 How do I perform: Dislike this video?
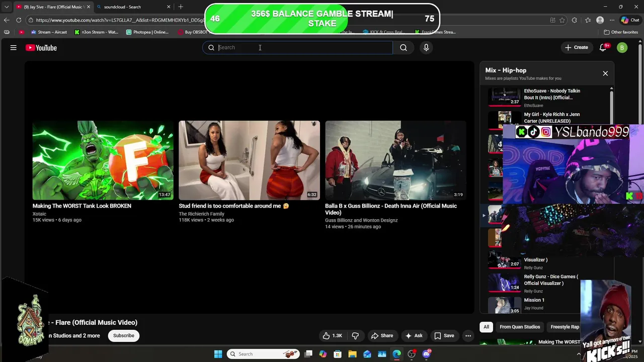click(355, 336)
